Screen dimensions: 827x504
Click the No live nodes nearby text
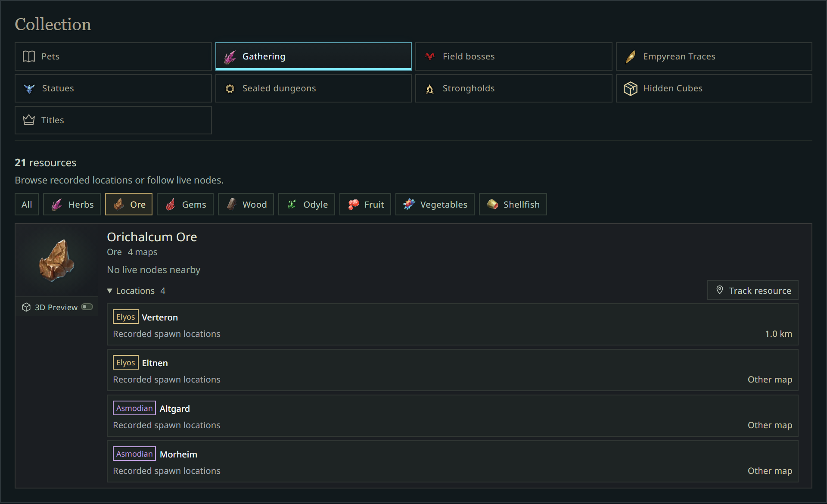[x=153, y=270]
